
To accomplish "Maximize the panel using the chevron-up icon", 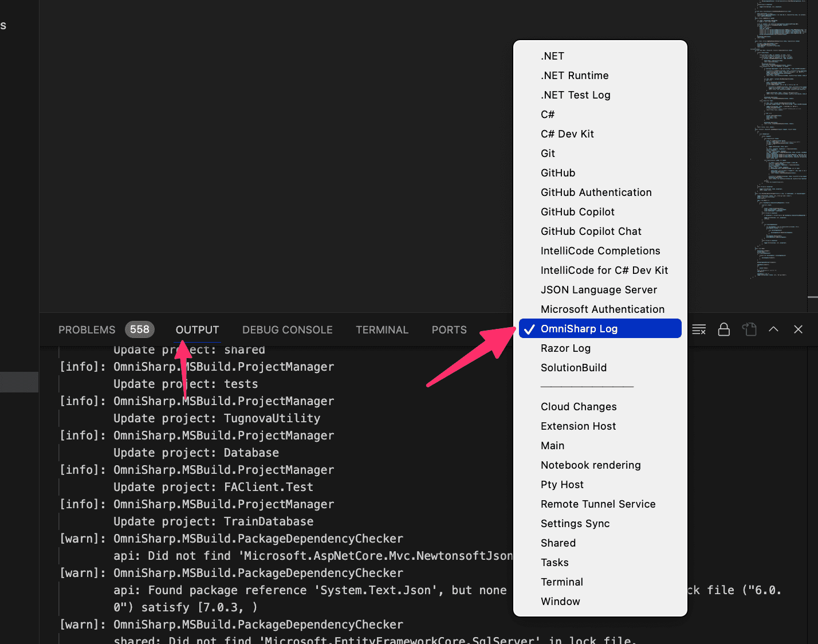I will coord(773,329).
